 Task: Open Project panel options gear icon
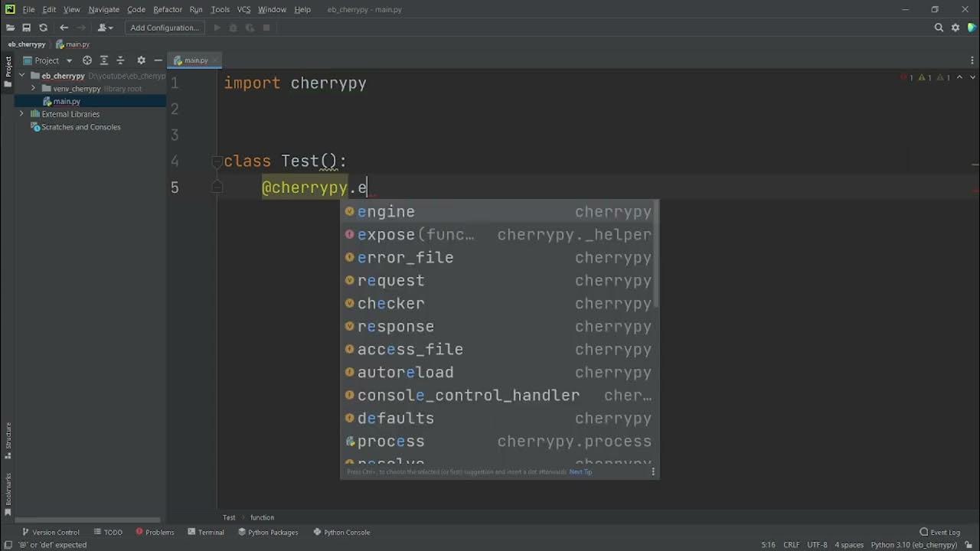[141, 60]
